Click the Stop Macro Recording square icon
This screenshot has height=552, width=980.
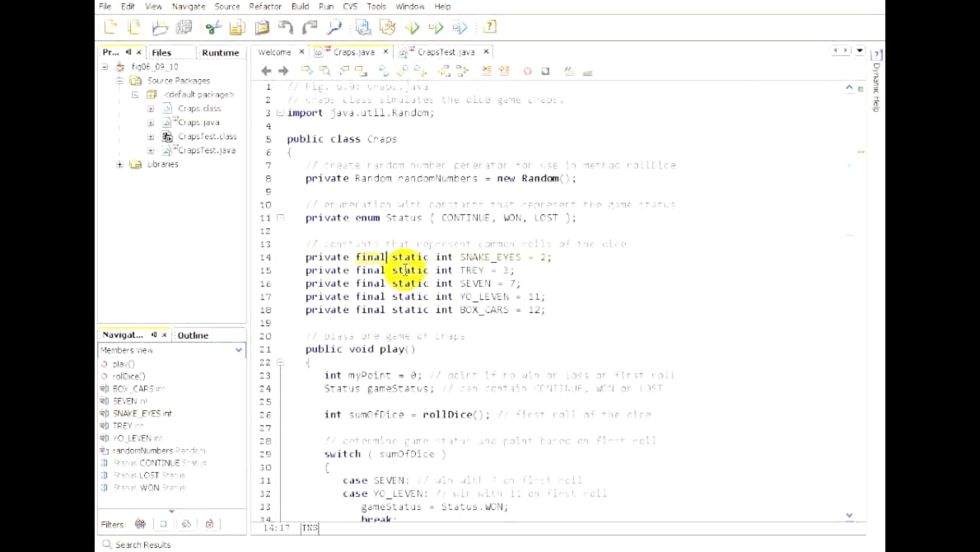coord(546,72)
